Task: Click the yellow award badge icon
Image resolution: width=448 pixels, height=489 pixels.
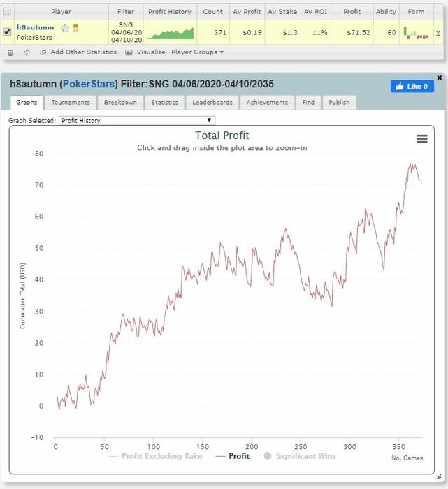Action: 75,28
